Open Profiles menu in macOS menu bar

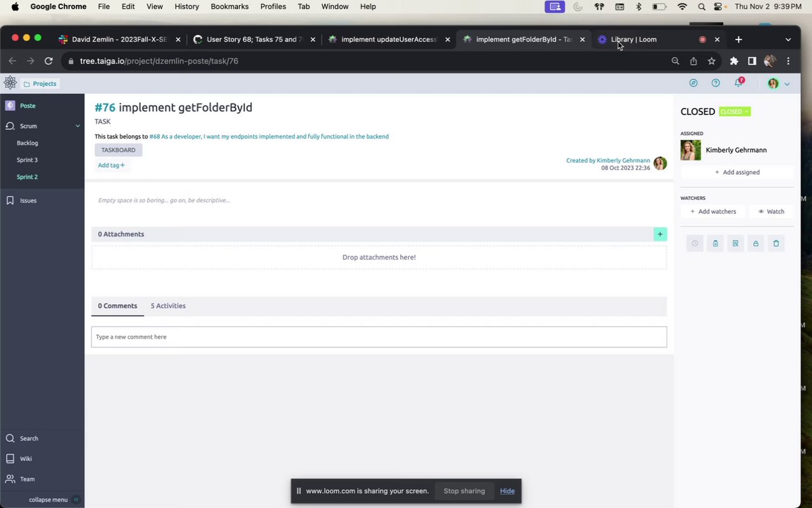pyautogui.click(x=273, y=6)
